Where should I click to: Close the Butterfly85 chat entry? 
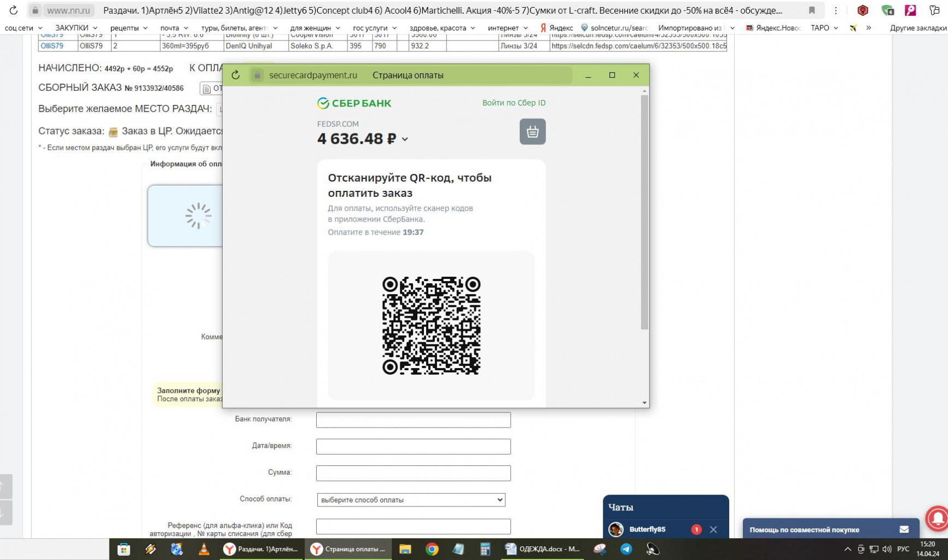[x=713, y=529]
